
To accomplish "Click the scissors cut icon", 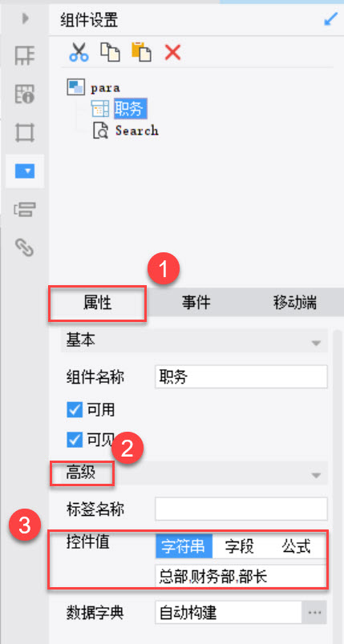I will pos(79,52).
